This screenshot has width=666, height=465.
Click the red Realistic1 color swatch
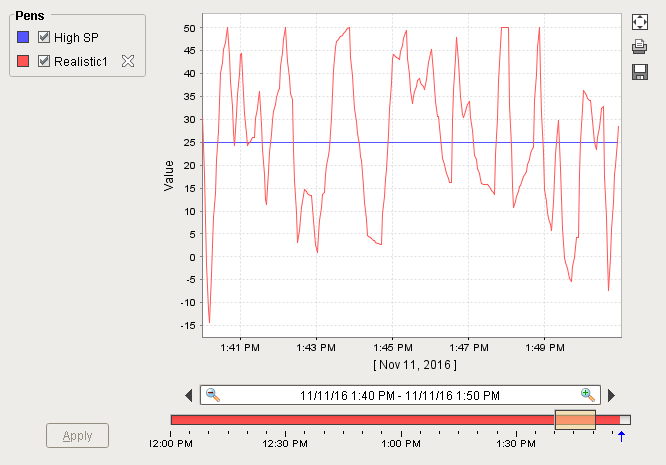click(x=24, y=62)
